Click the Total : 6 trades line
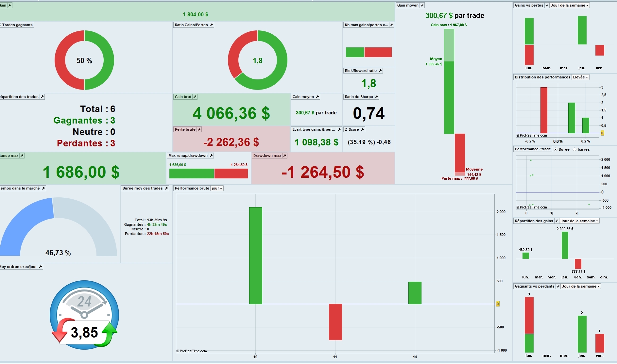This screenshot has width=617, height=364. pyautogui.click(x=98, y=109)
